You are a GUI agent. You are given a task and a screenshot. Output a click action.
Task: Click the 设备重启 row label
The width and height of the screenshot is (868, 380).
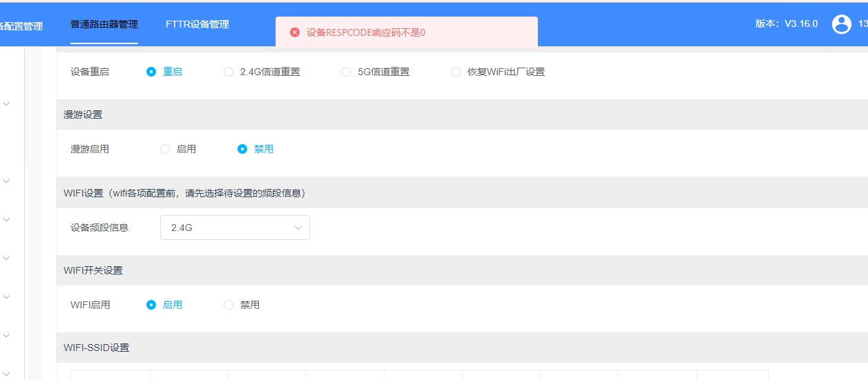click(x=90, y=72)
